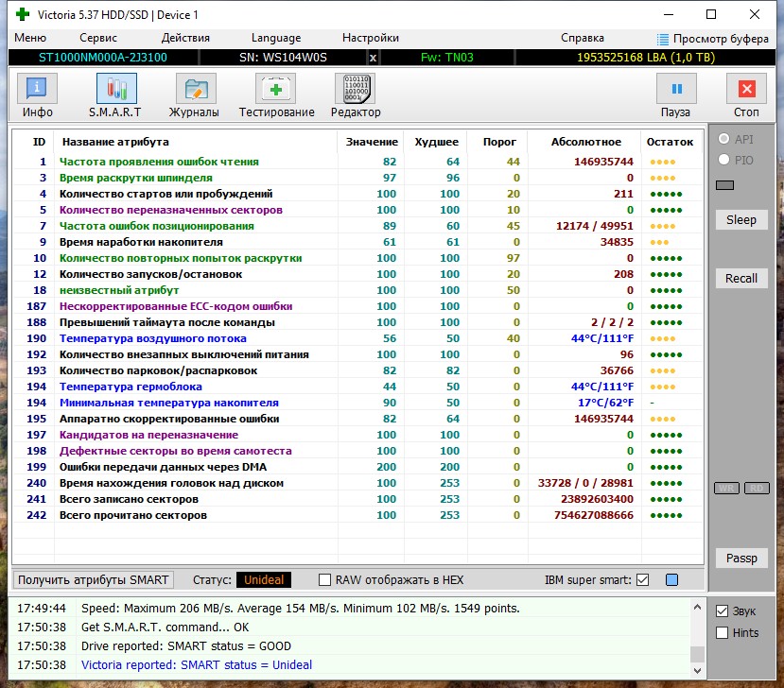Open the S.M.A.R.T tab icon

pyautogui.click(x=116, y=89)
